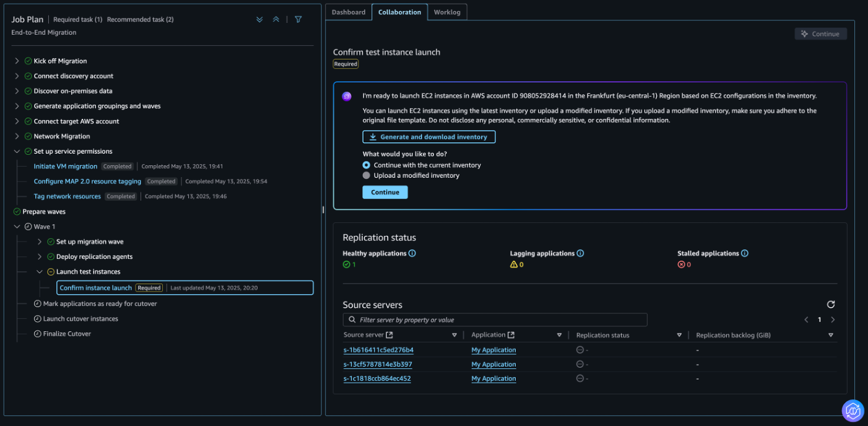
Task: Open the job plan filter icon
Action: click(298, 20)
